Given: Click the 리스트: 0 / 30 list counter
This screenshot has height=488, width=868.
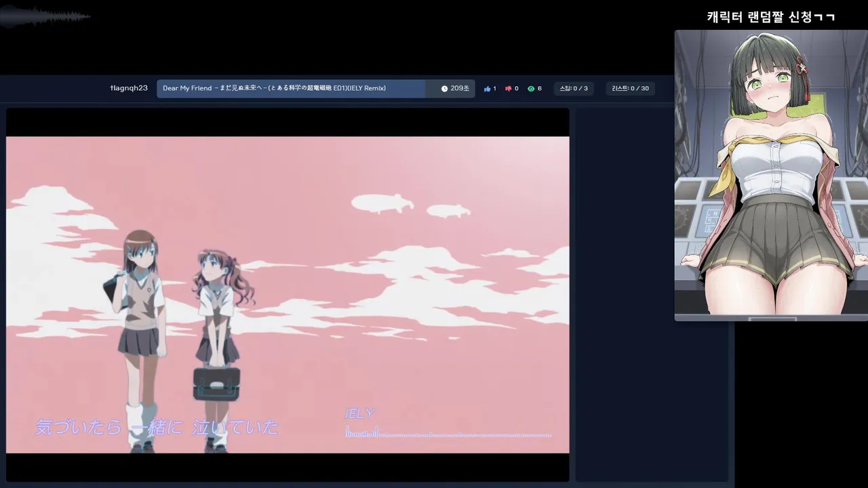Looking at the screenshot, I should click(x=630, y=89).
